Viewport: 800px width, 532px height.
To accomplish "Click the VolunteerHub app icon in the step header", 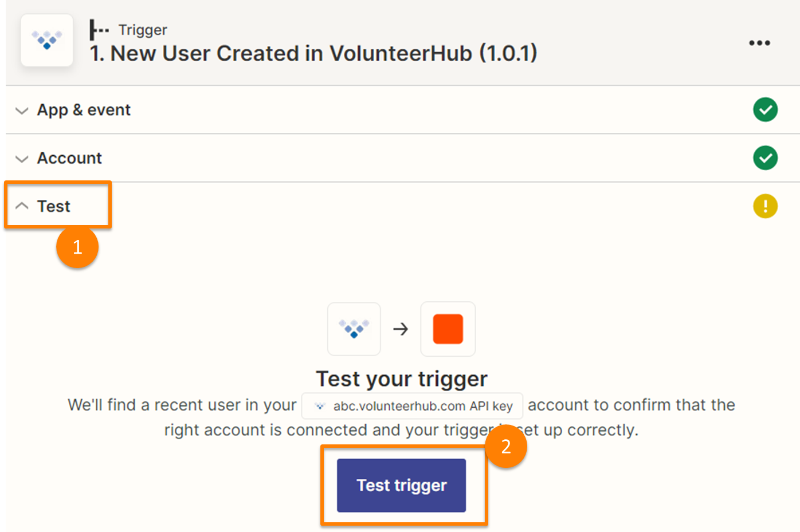I will [x=47, y=40].
